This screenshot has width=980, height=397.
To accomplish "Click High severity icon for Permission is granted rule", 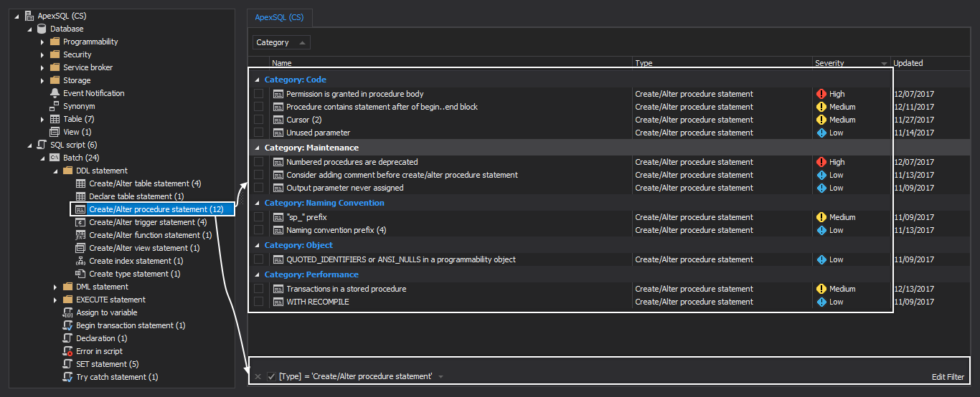I will (821, 94).
